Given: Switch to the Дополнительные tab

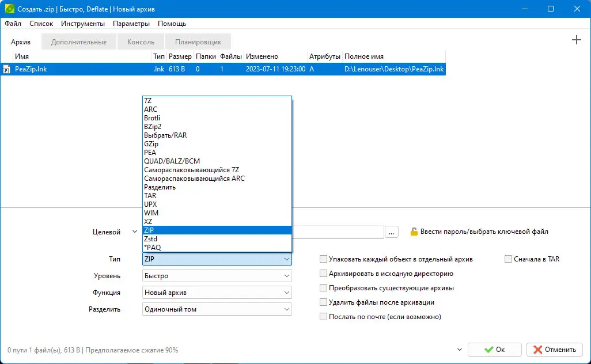Looking at the screenshot, I should coord(79,42).
